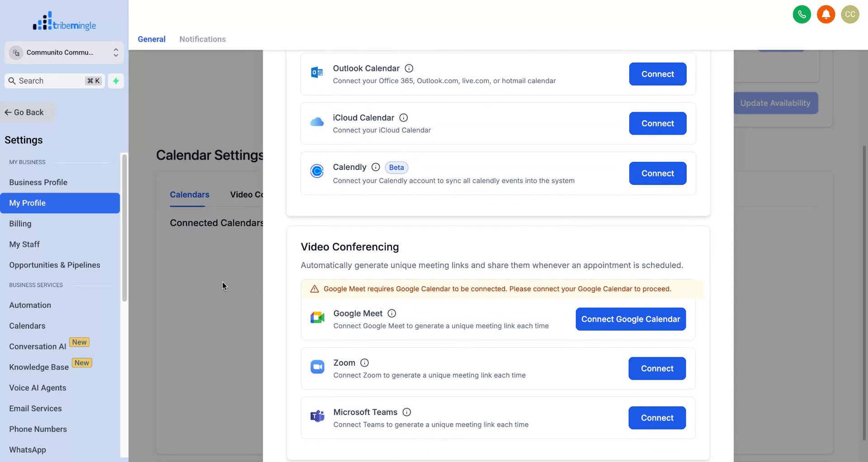This screenshot has width=868, height=462.
Task: Click the info icon next to Zoom
Action: click(364, 363)
